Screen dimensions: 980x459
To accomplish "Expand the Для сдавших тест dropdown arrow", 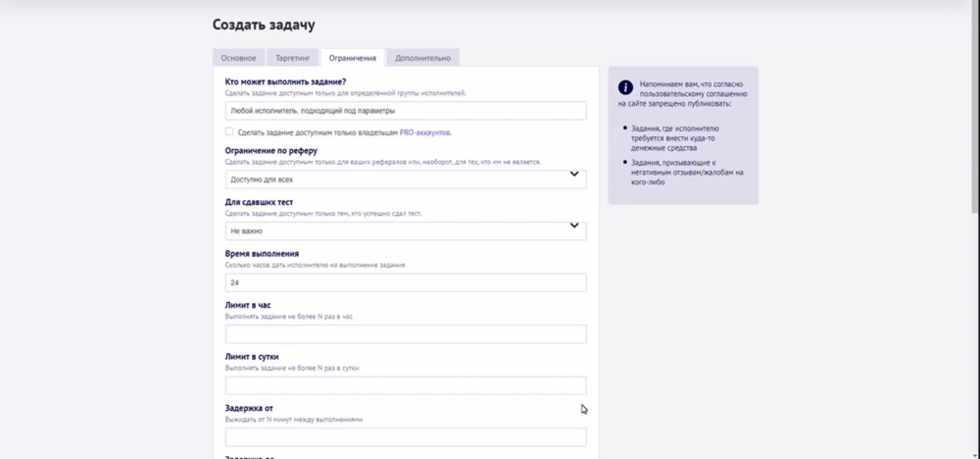I will click(574, 227).
